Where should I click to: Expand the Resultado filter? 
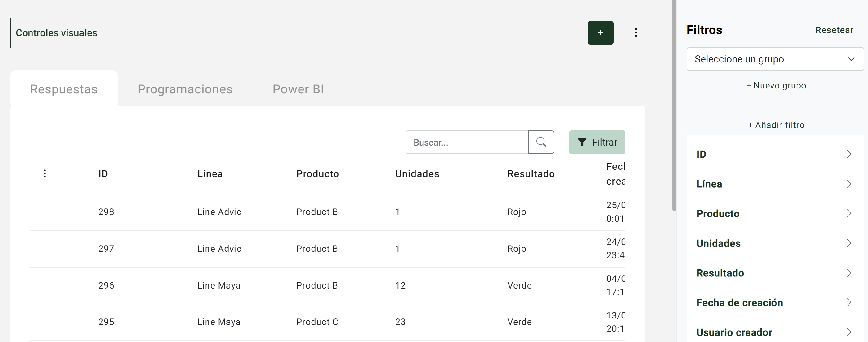click(775, 273)
